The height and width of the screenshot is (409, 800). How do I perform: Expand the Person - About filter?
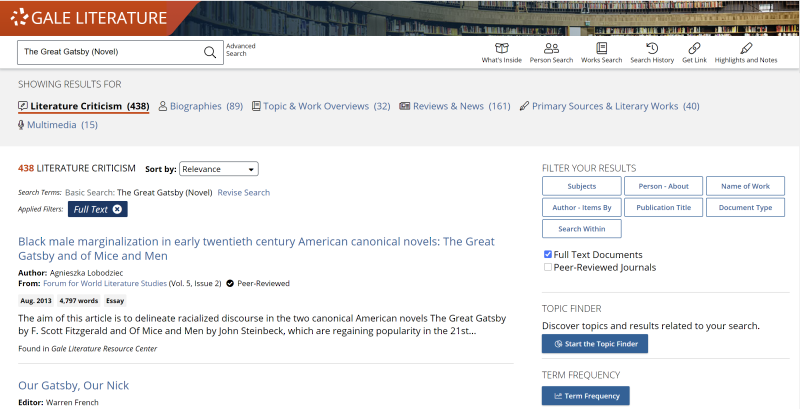coord(663,186)
